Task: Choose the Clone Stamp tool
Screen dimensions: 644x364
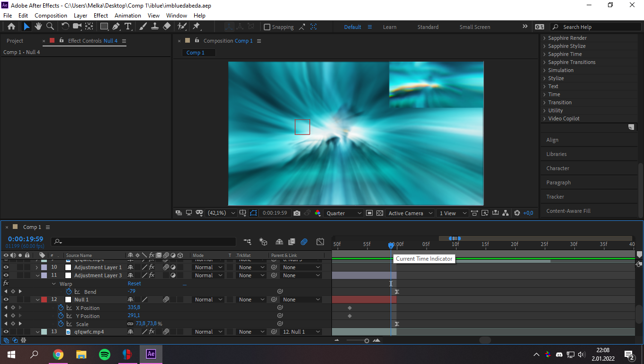Action: pyautogui.click(x=155, y=27)
